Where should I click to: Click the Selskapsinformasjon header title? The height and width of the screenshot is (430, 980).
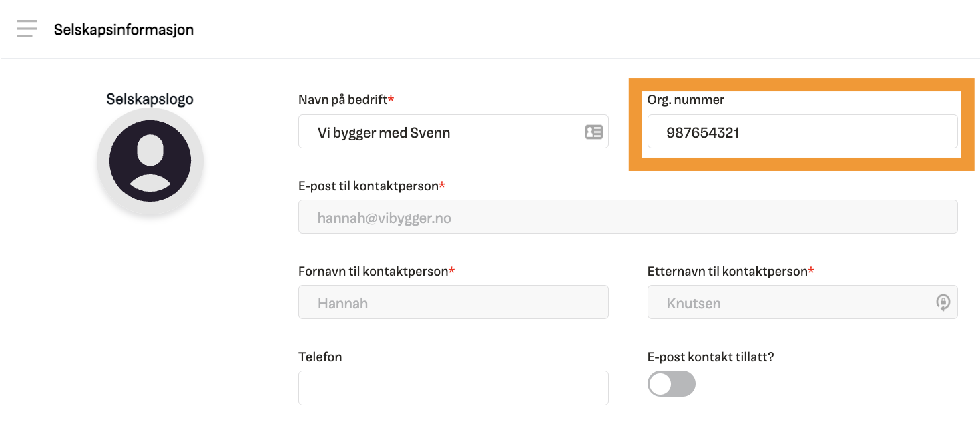point(123,29)
